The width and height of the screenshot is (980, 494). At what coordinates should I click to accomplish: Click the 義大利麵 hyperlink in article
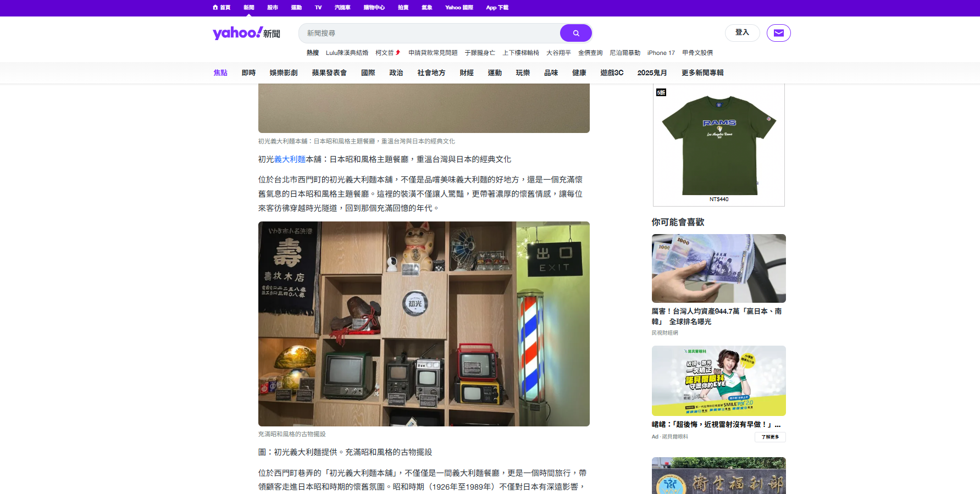(290, 159)
